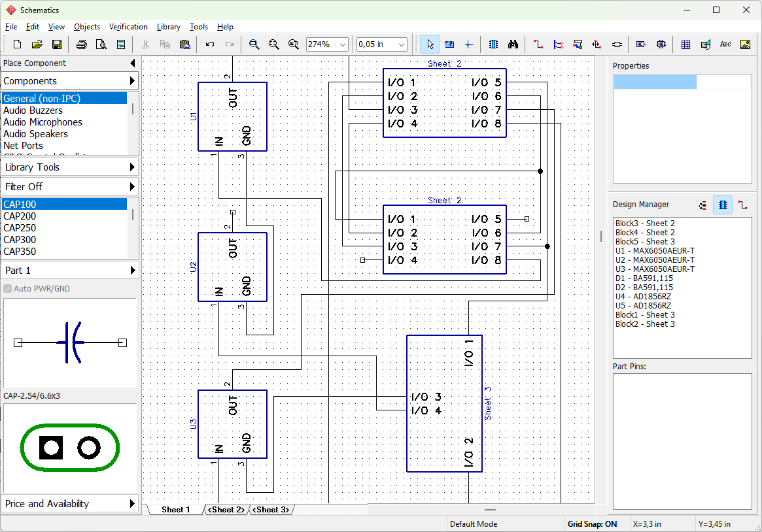Select the net port junction tool
This screenshot has height=532, width=762.
pos(597,44)
